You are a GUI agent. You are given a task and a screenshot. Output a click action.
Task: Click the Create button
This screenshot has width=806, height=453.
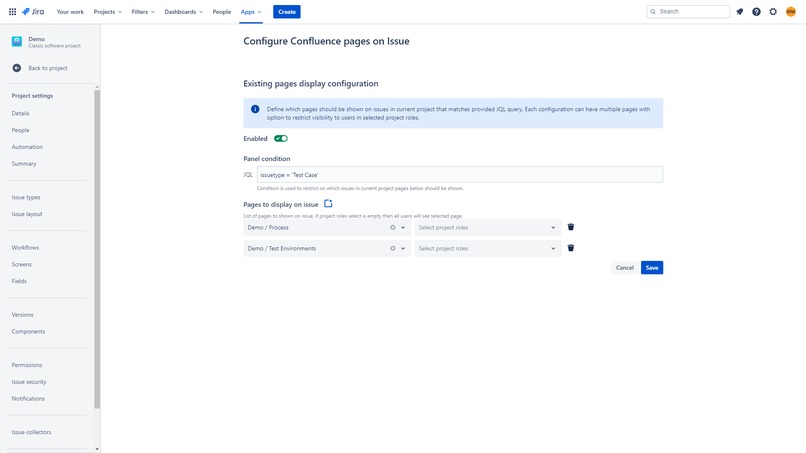click(x=287, y=11)
